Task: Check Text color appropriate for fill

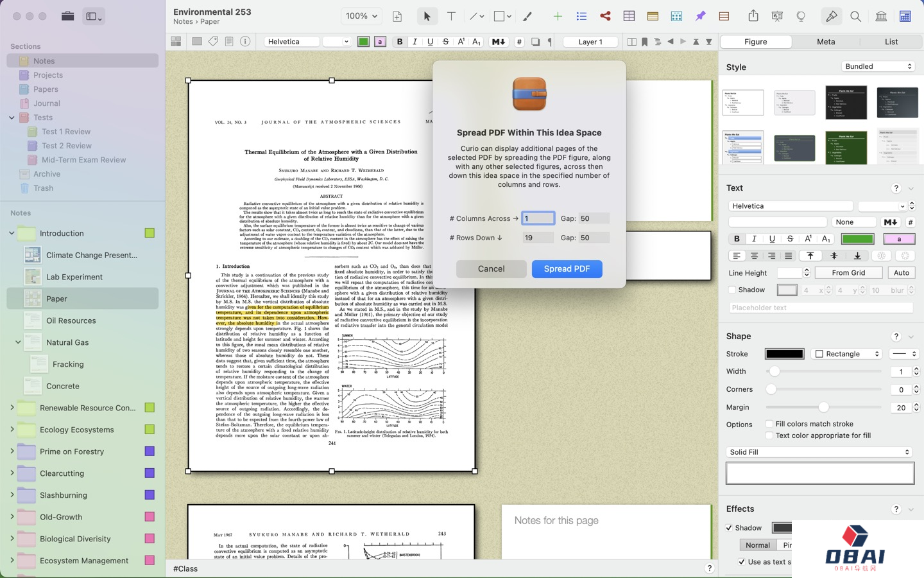Action: (769, 435)
